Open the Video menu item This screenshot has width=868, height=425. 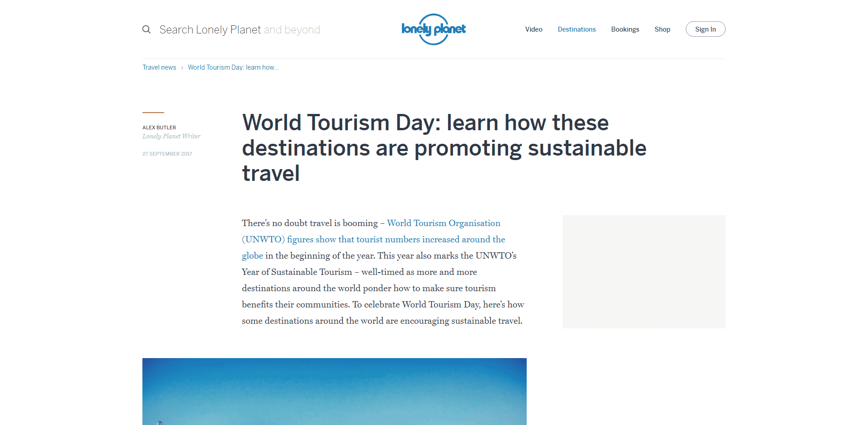[533, 29]
